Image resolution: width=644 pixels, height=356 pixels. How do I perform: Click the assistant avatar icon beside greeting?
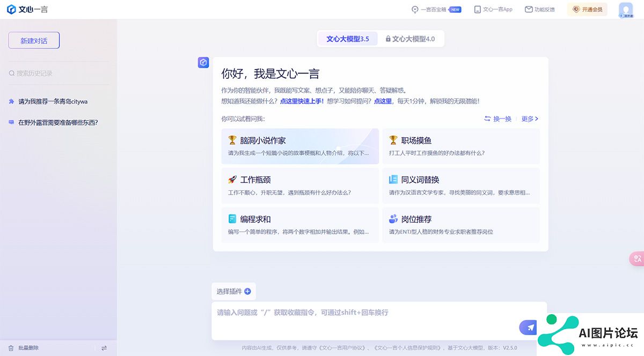pos(203,63)
